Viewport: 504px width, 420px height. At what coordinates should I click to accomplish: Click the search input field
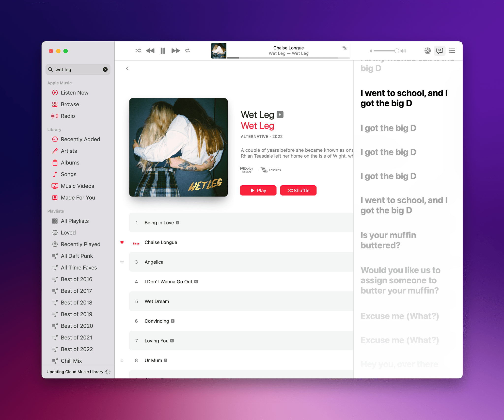click(x=78, y=69)
